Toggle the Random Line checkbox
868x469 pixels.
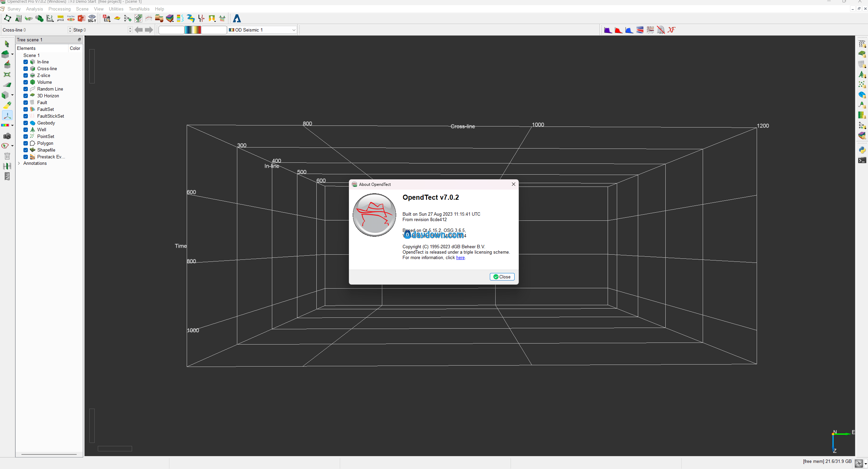point(26,89)
